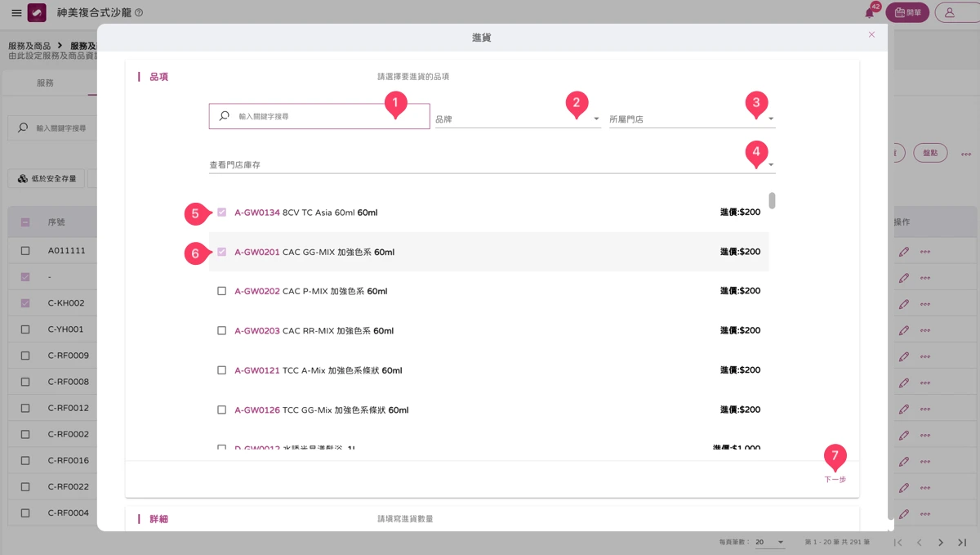Click the salon logo icon in header
The width and height of the screenshot is (980, 555).
[37, 13]
